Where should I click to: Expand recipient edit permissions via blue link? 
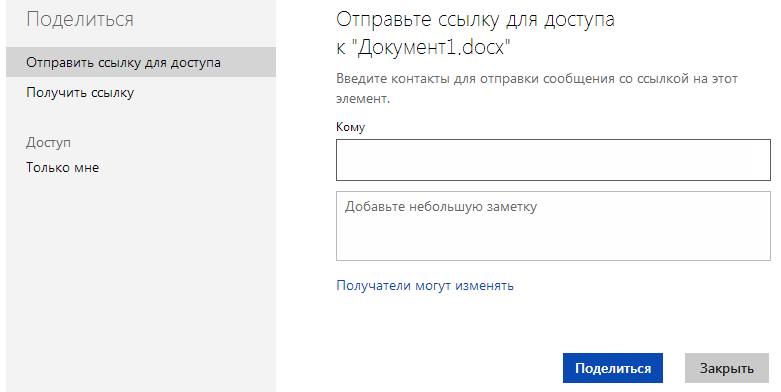point(425,285)
